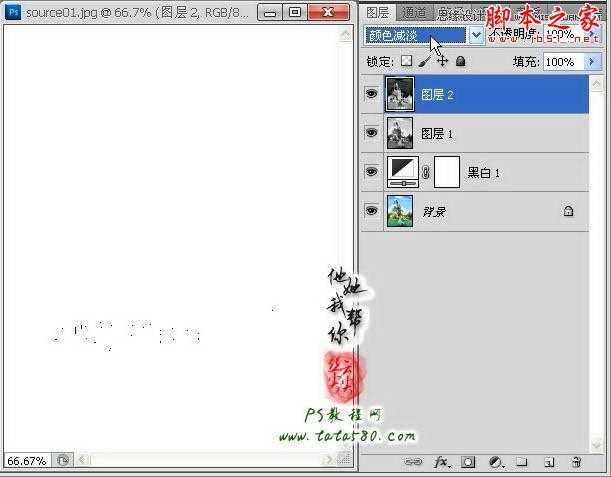Toggle lock all padlock icon
This screenshot has width=611, height=477.
click(x=461, y=61)
